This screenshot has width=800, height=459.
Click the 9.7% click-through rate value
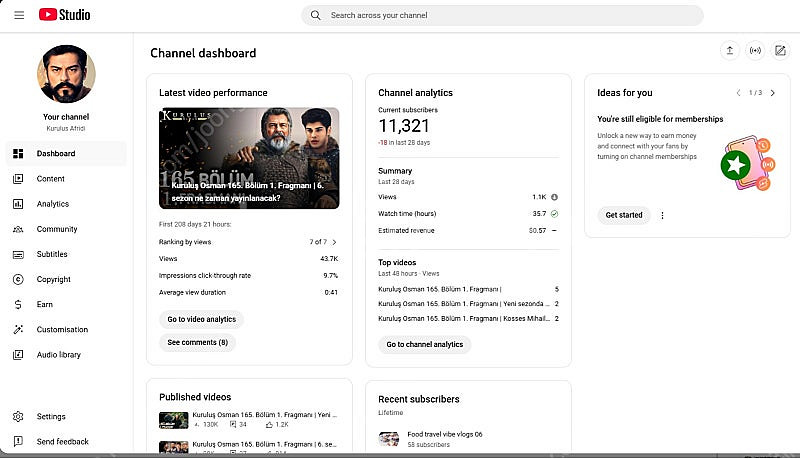[x=330, y=275]
